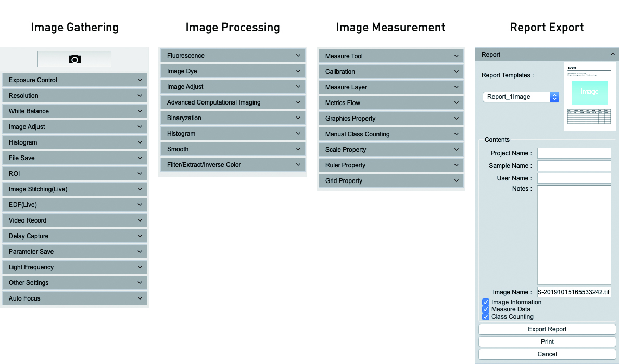Click the Print button

coord(547,342)
